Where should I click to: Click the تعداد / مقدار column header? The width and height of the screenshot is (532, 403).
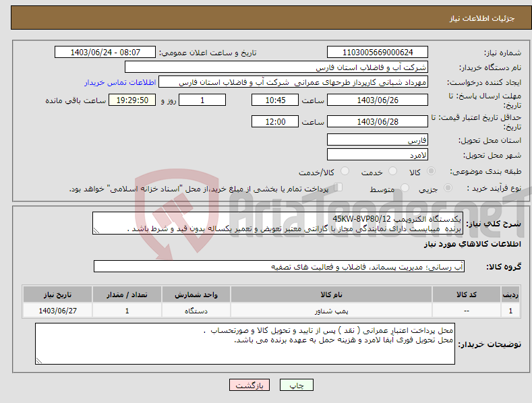127,294
